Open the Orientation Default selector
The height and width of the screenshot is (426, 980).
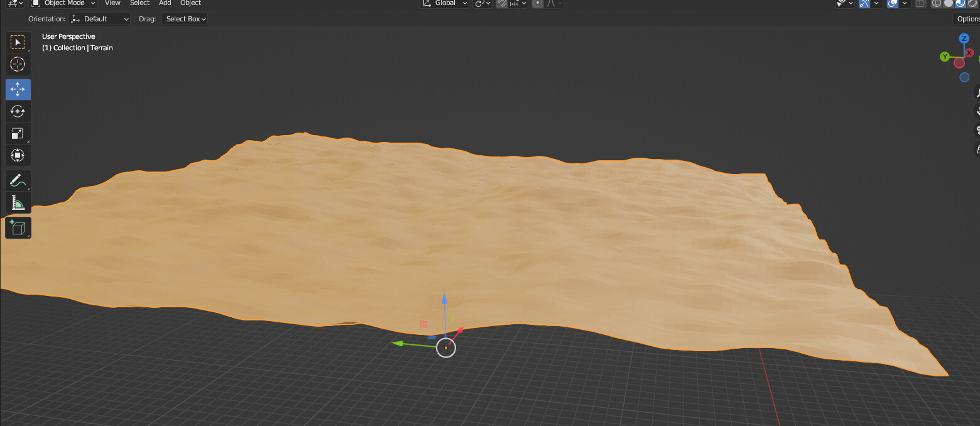click(99, 19)
